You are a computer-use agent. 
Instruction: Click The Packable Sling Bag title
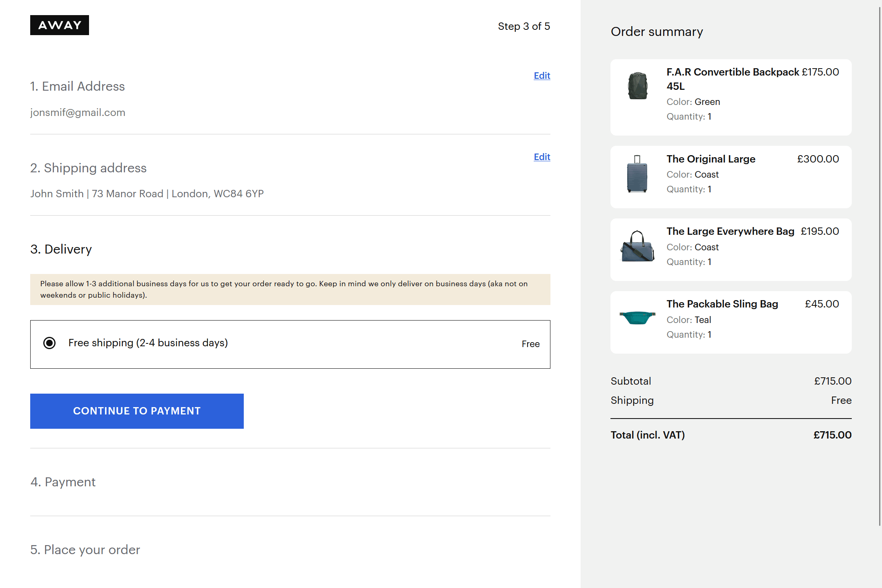click(722, 304)
